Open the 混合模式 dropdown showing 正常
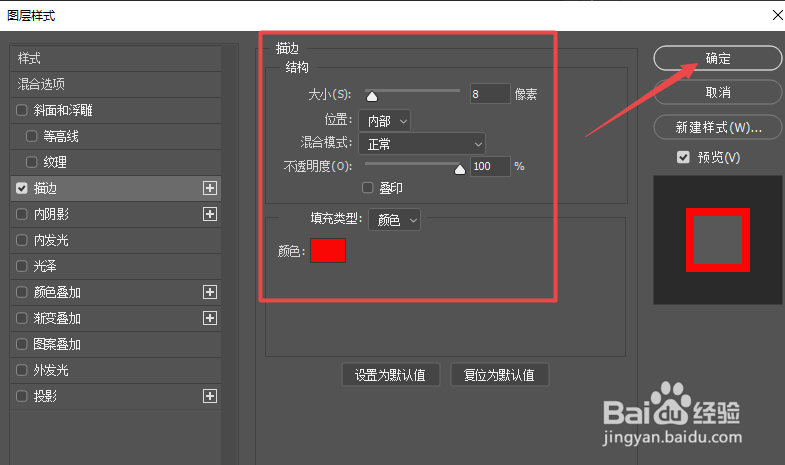785x465 pixels. coord(422,144)
